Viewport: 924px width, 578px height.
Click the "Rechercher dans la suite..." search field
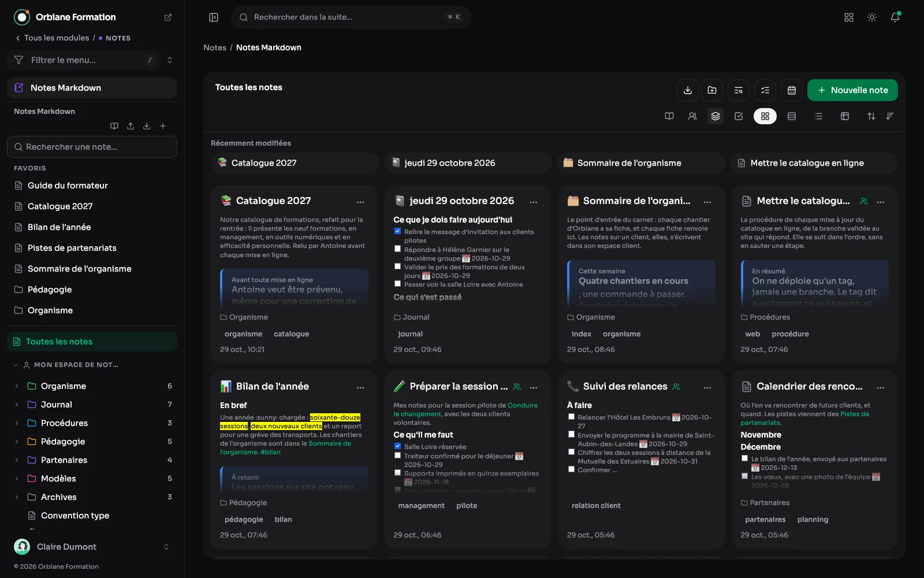point(351,17)
